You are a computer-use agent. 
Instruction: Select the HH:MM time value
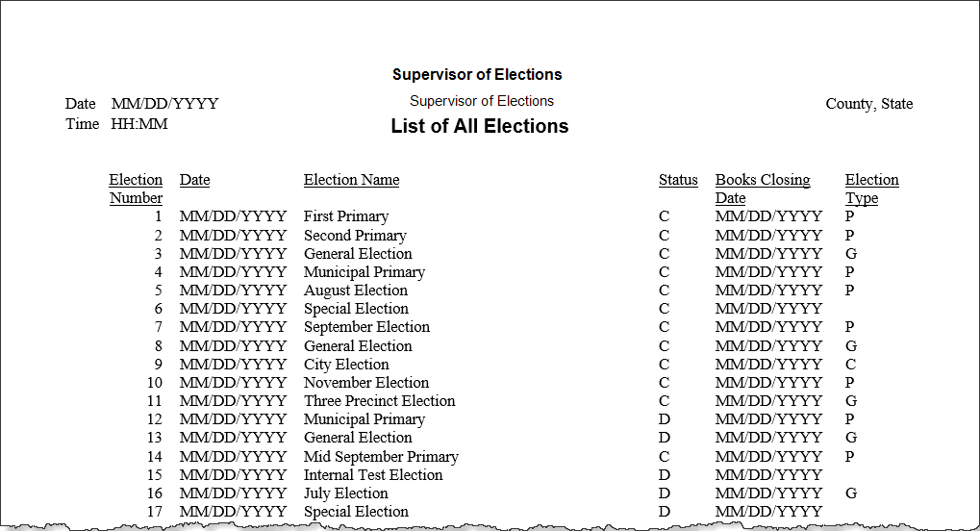pos(139,124)
